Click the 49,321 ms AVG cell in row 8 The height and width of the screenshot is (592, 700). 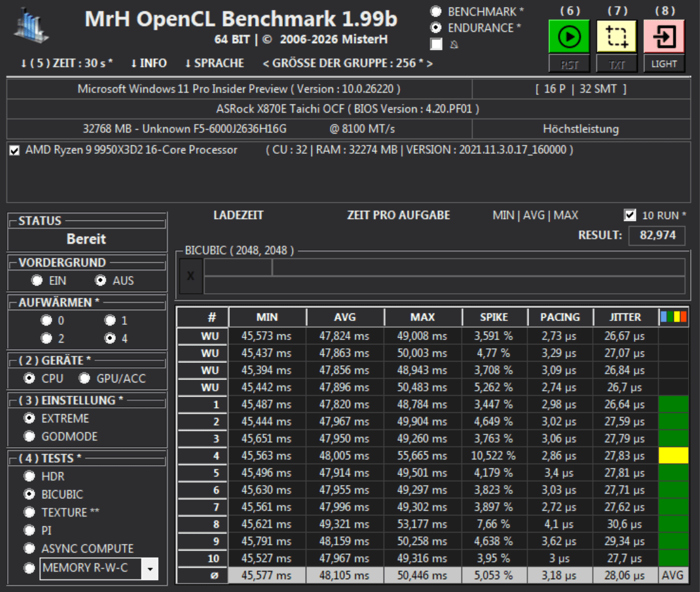tap(345, 524)
